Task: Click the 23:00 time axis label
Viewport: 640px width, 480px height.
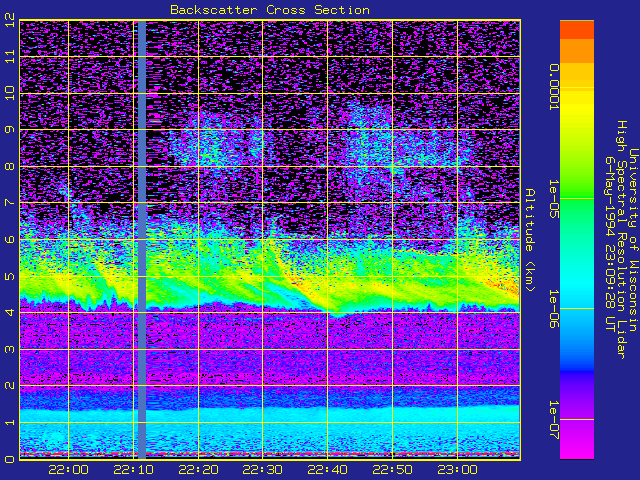Action: 458,470
